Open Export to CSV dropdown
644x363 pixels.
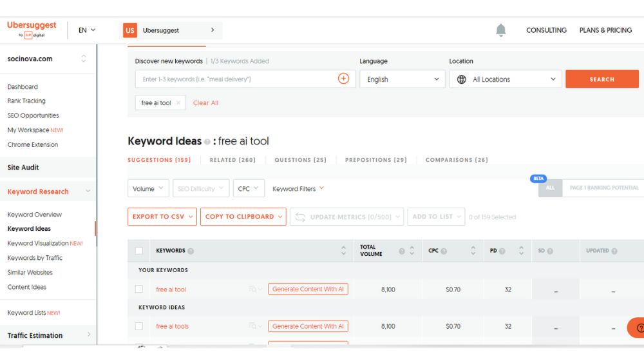click(162, 217)
